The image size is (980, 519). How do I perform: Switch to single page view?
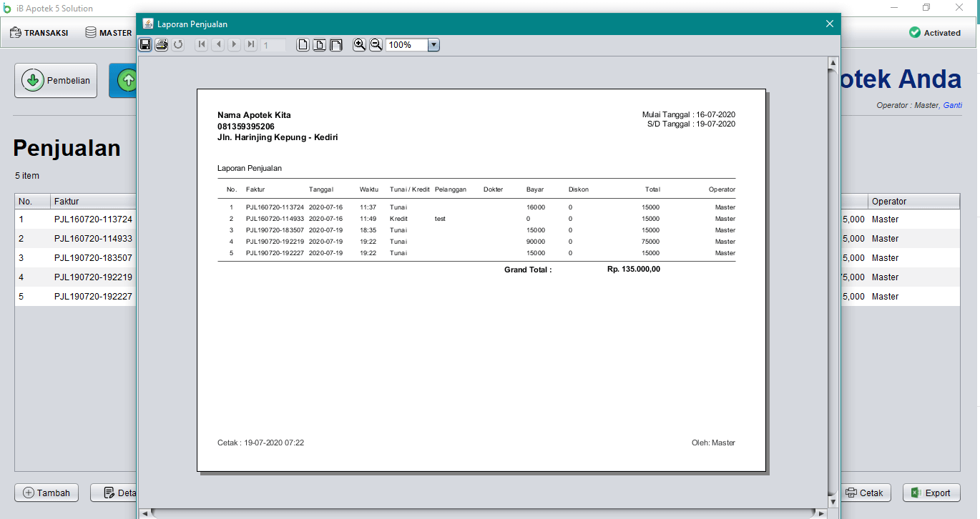coord(303,44)
